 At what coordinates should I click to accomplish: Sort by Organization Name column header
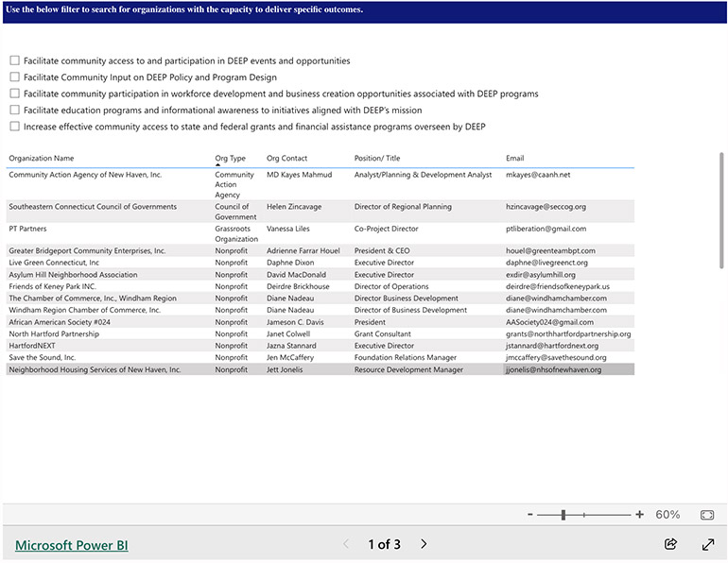click(x=42, y=159)
